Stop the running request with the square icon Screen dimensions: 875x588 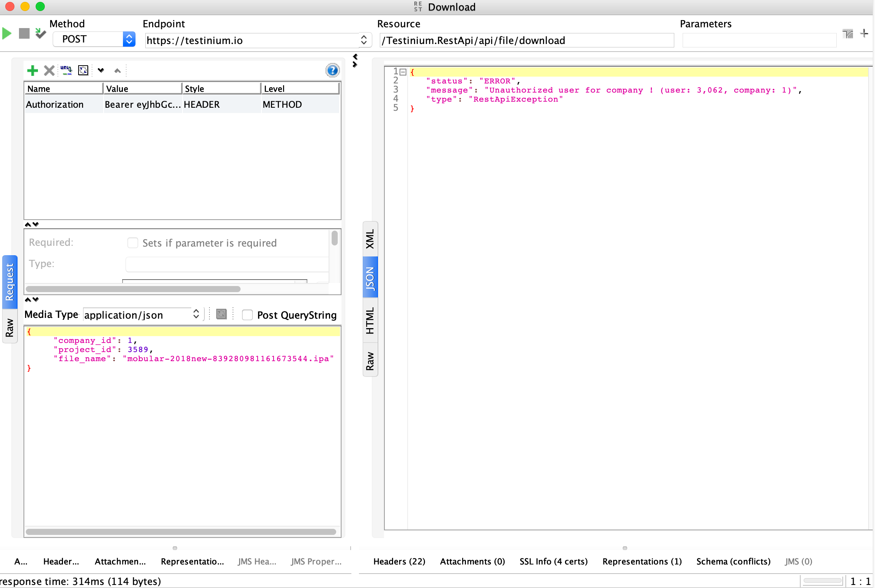pyautogui.click(x=24, y=33)
